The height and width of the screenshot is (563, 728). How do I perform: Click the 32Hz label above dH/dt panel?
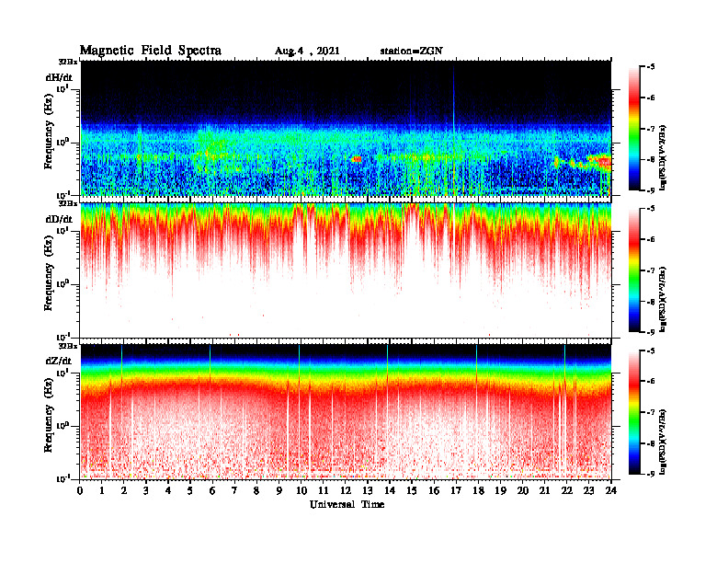tap(68, 62)
